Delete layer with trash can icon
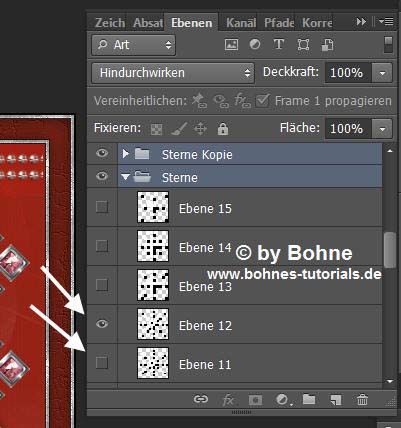The image size is (401, 428). coord(362,399)
